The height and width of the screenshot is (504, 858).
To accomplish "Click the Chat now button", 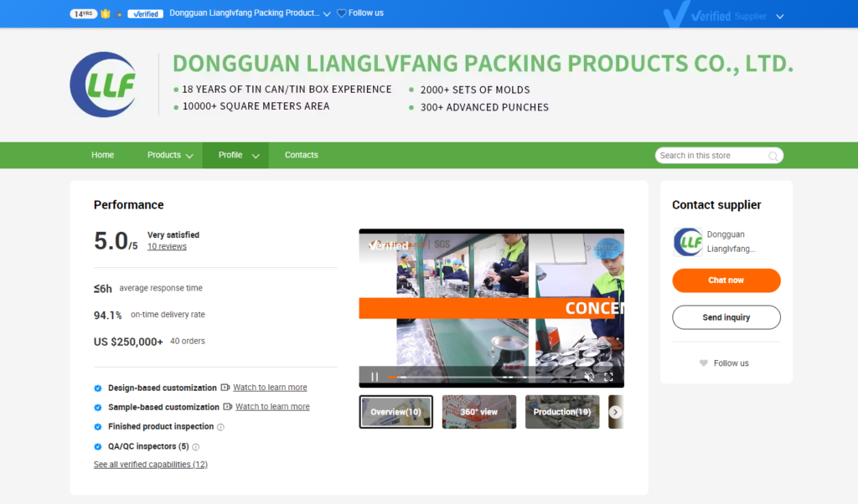I will coord(726,280).
